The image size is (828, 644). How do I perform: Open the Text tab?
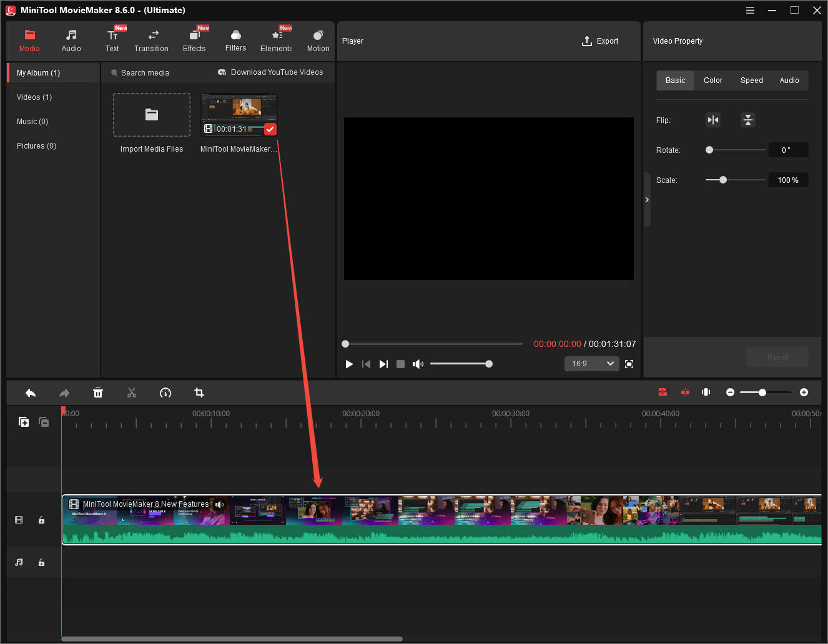pyautogui.click(x=112, y=41)
